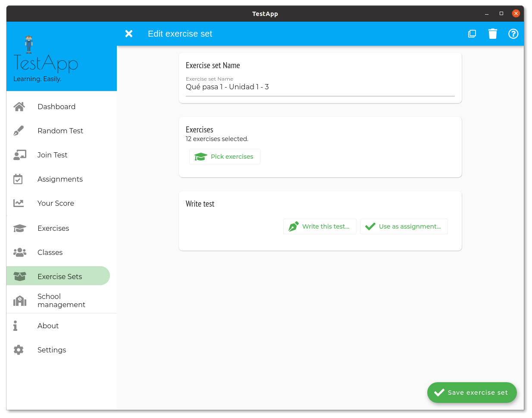Open the About page
The height and width of the screenshot is (418, 532).
click(48, 326)
